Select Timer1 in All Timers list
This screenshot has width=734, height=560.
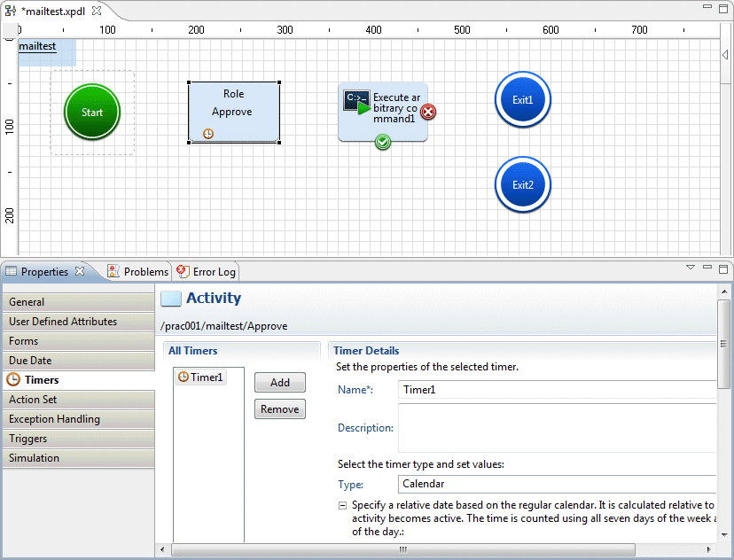(x=200, y=377)
